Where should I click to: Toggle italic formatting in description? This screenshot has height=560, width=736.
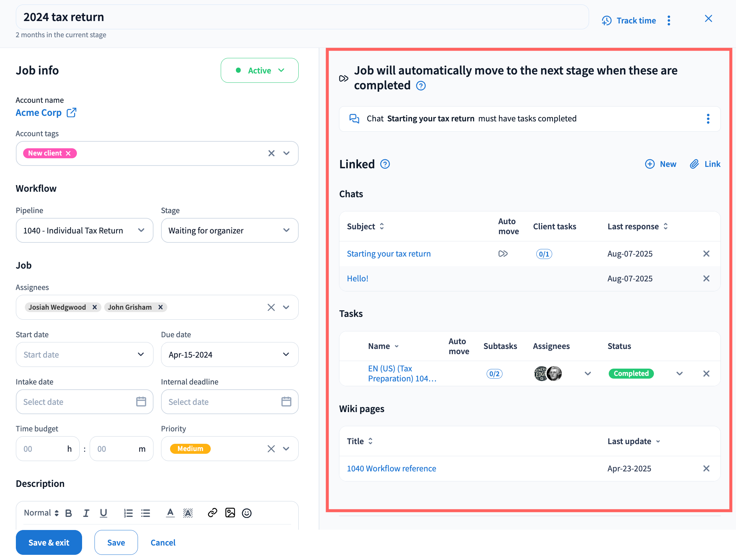pos(86,513)
